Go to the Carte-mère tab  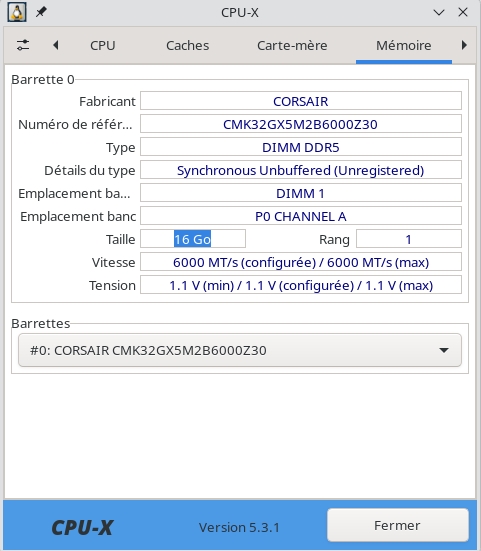(292, 45)
